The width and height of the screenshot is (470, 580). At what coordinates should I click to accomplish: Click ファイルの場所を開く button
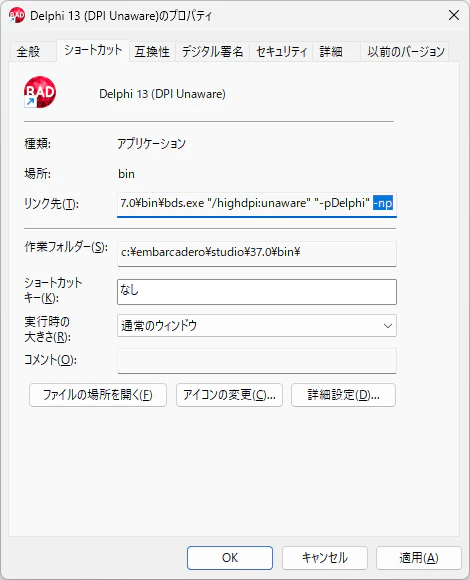98,395
